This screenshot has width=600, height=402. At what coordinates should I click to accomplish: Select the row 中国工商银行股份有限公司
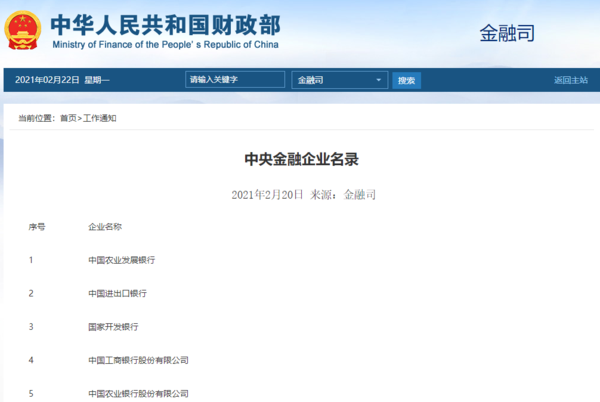click(x=138, y=360)
